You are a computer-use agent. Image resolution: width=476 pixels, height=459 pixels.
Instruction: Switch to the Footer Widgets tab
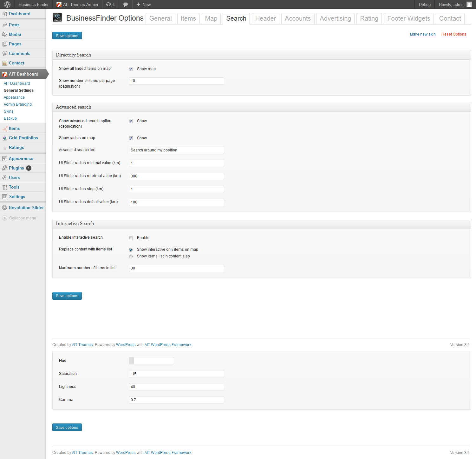coord(408,18)
